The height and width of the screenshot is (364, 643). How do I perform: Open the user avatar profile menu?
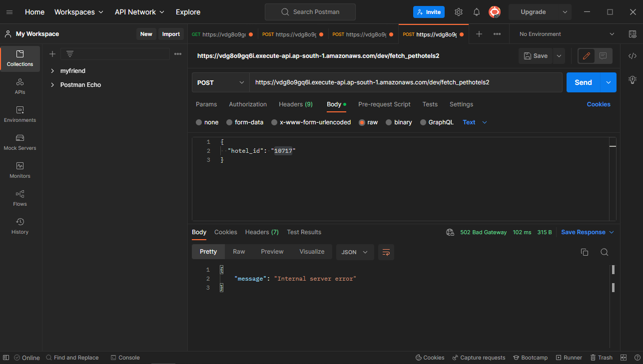tap(494, 12)
